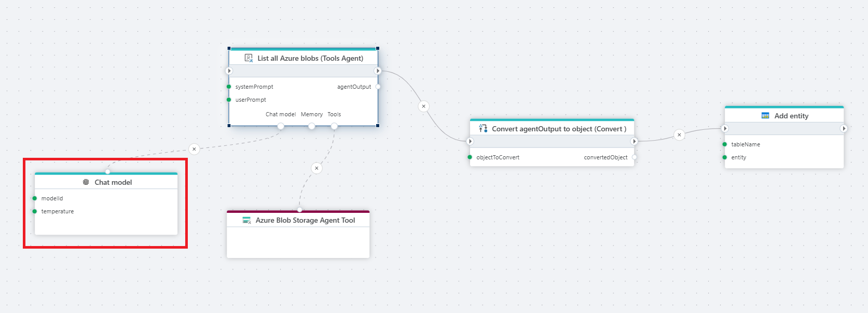Click the Memory connector on Tools Agent
This screenshot has height=313, width=868.
coord(311,126)
